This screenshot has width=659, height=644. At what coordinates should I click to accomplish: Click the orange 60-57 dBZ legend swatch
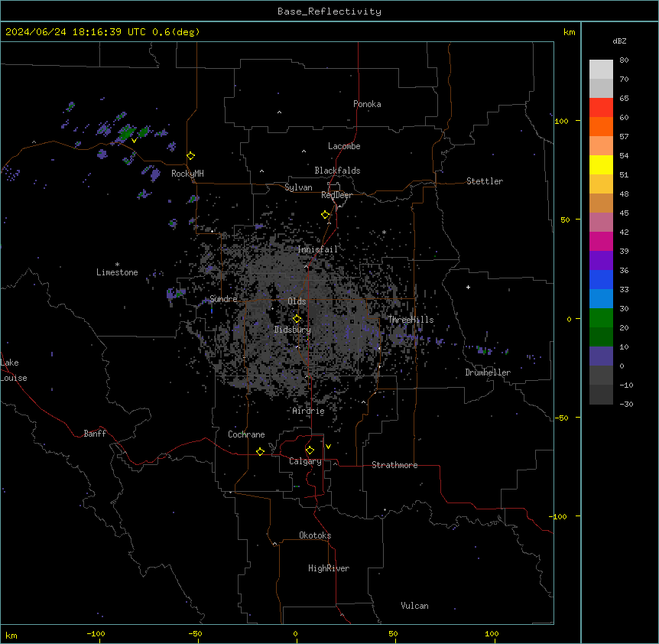point(601,126)
